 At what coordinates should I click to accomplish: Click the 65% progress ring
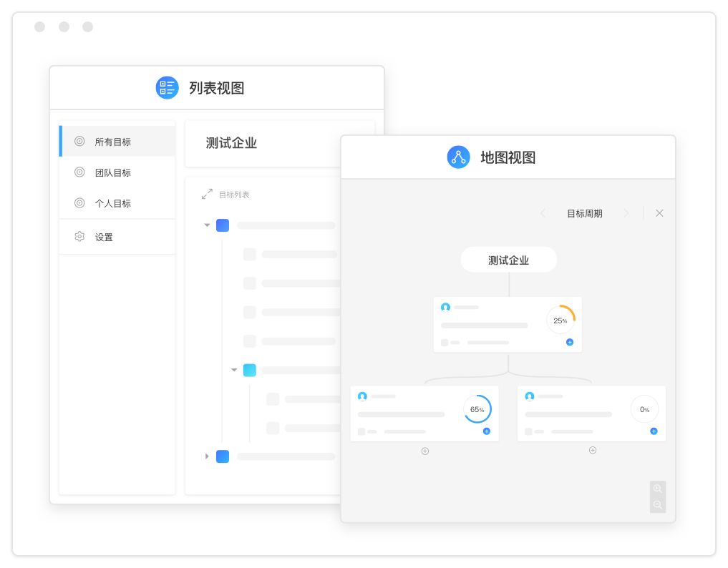point(477,408)
